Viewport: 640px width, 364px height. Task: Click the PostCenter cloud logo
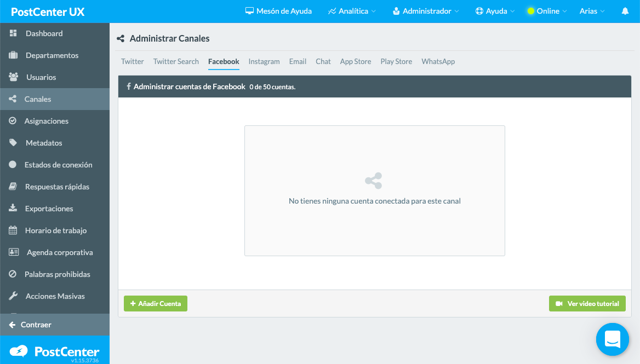pyautogui.click(x=19, y=351)
